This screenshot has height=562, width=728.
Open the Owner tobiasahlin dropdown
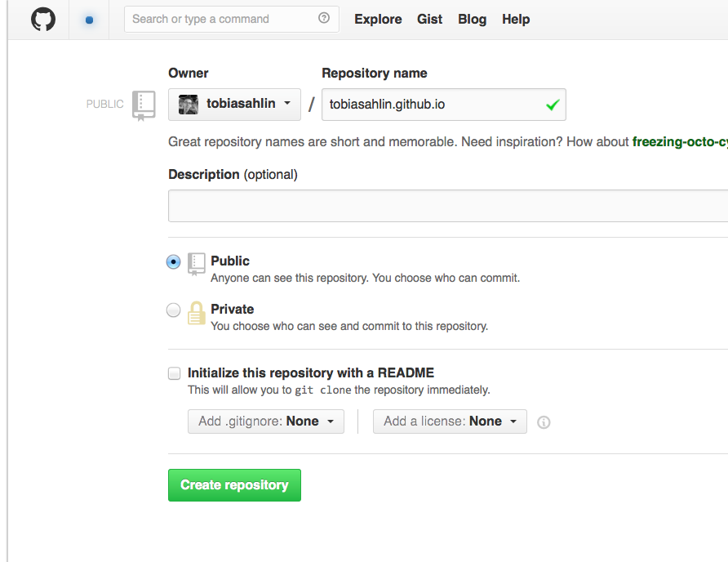(234, 104)
